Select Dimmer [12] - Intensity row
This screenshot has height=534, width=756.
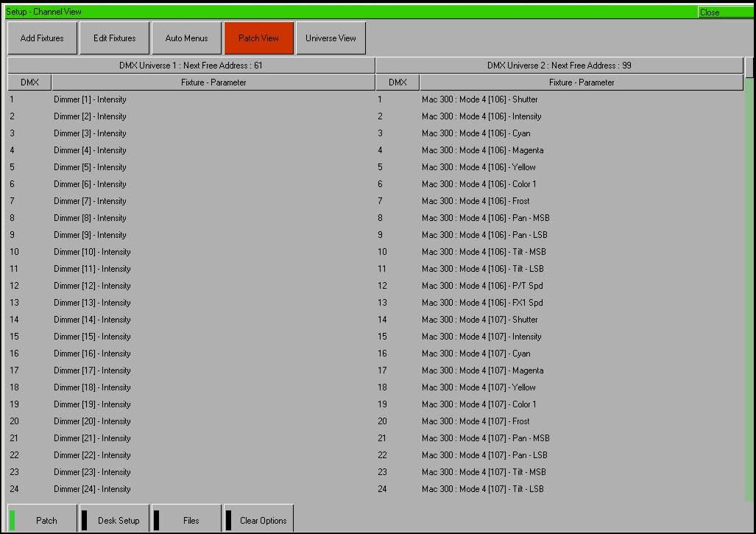pos(191,286)
